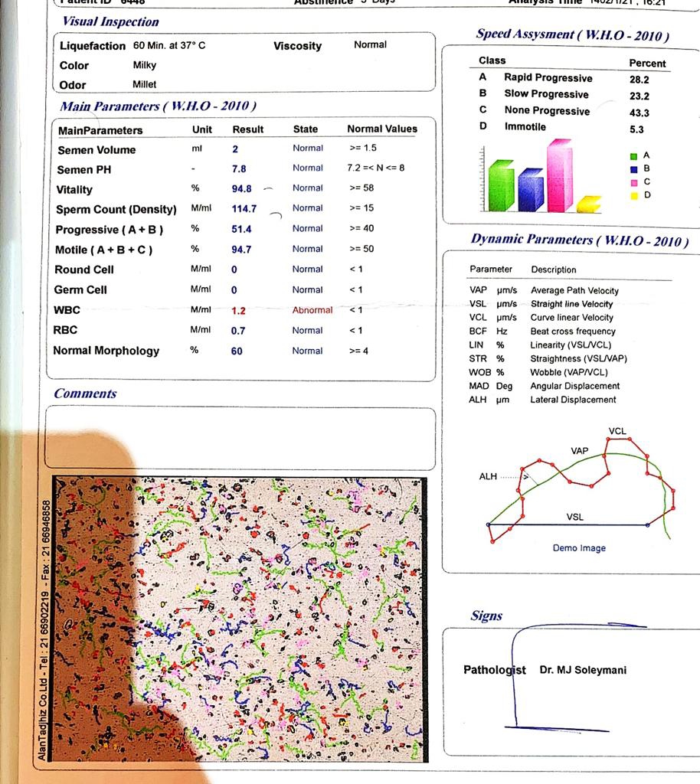The image size is (700, 784).
Task: Click the Sperm Count result 114.7
Action: tap(244, 209)
